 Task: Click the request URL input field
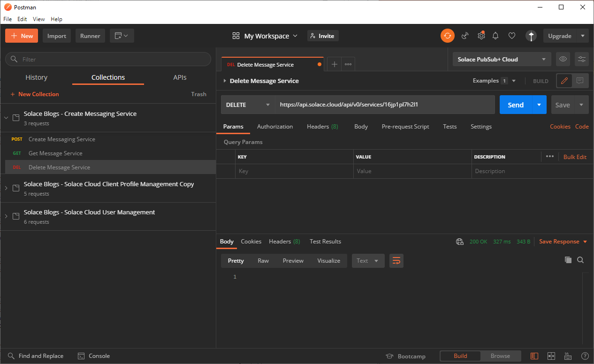[x=385, y=105]
